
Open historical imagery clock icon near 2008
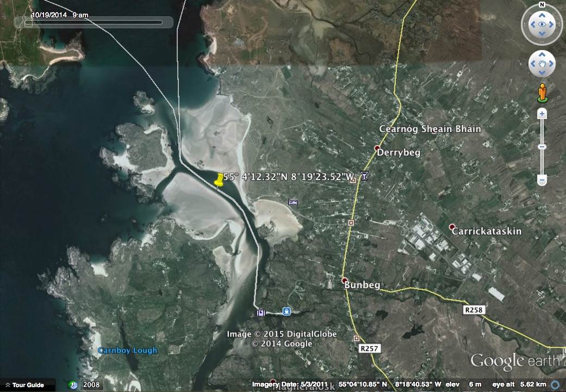point(73,385)
